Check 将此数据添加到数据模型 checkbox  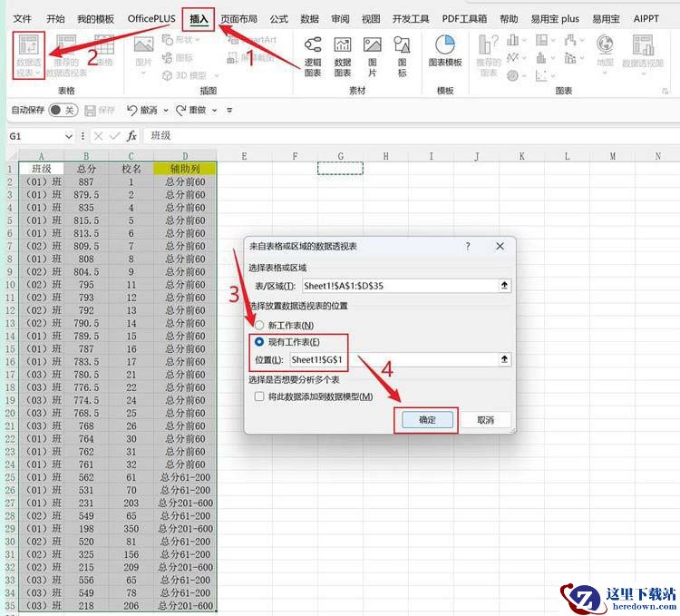(x=259, y=396)
